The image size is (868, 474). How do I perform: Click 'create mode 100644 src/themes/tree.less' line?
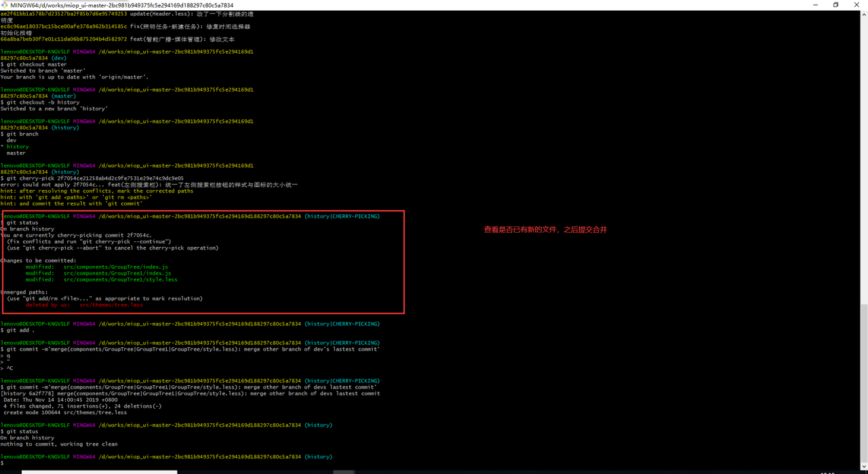(64, 412)
